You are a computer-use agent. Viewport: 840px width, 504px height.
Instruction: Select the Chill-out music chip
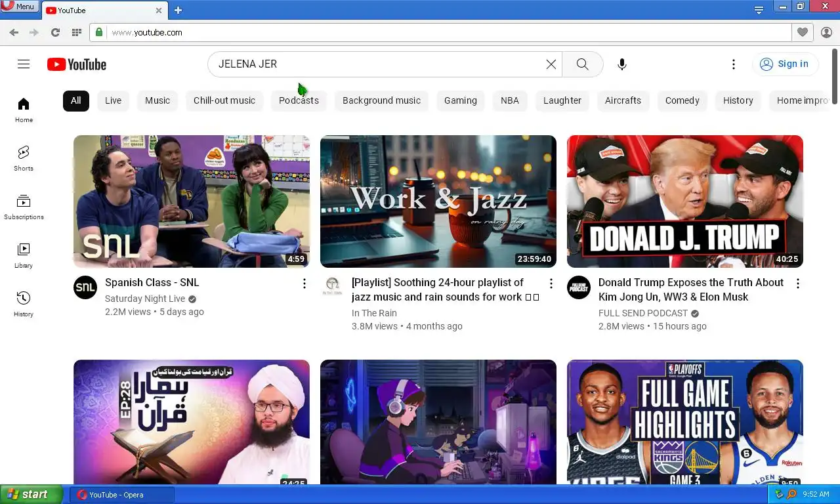coord(224,100)
